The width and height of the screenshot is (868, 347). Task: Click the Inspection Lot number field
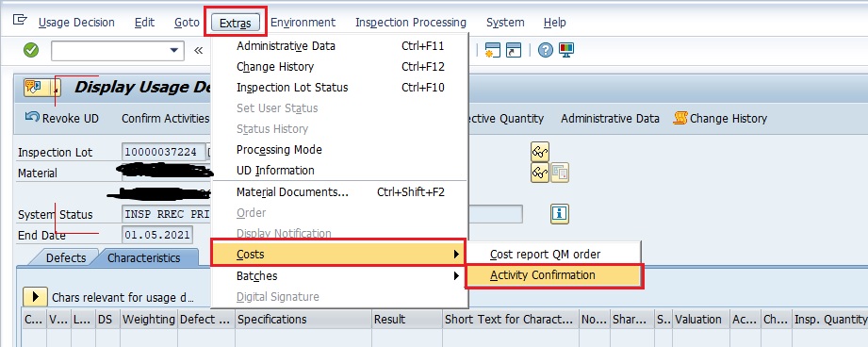(163, 152)
